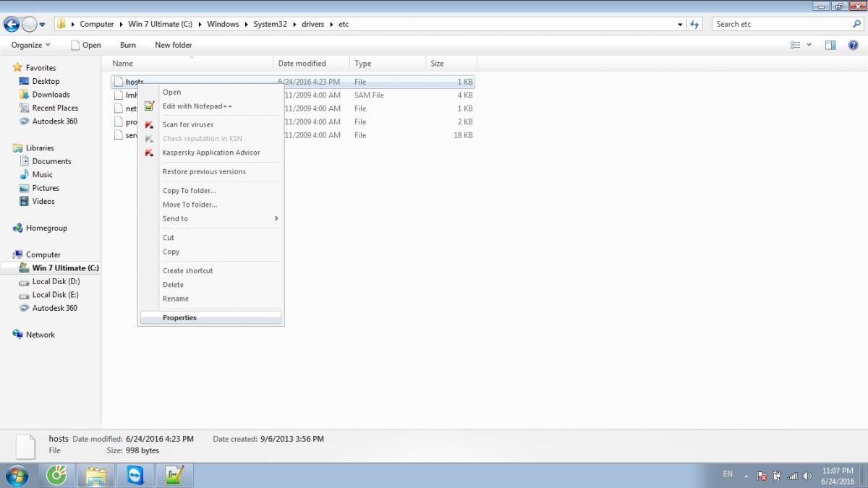Refresh the etc folder with the refresh icon
This screenshot has height=488, width=868.
tap(694, 23)
